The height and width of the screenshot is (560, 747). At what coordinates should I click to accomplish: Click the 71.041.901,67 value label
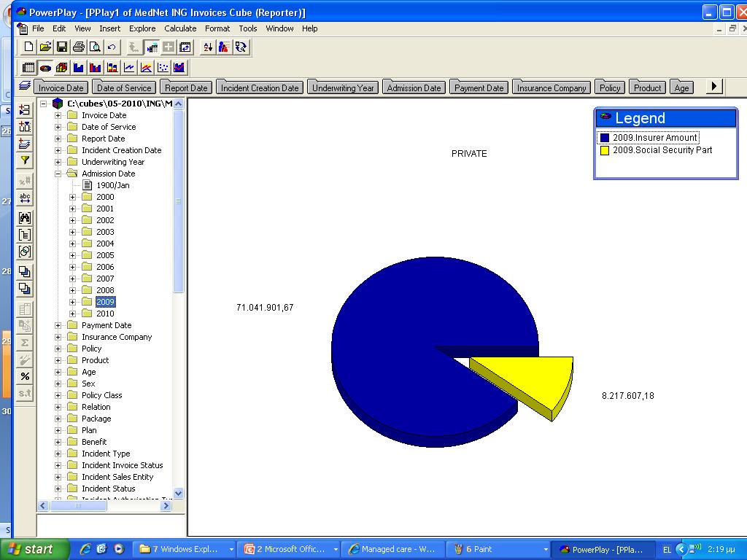click(265, 308)
